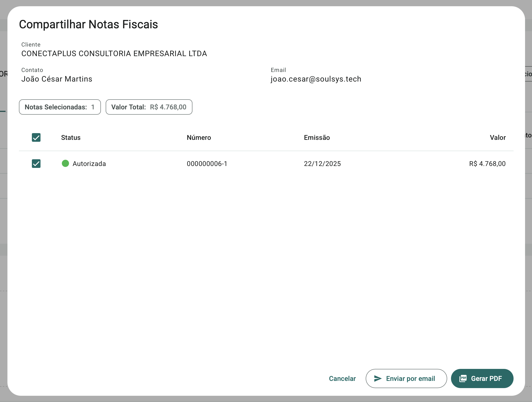This screenshot has height=402, width=532.
Task: Click the Enviar por email button
Action: [406, 378]
